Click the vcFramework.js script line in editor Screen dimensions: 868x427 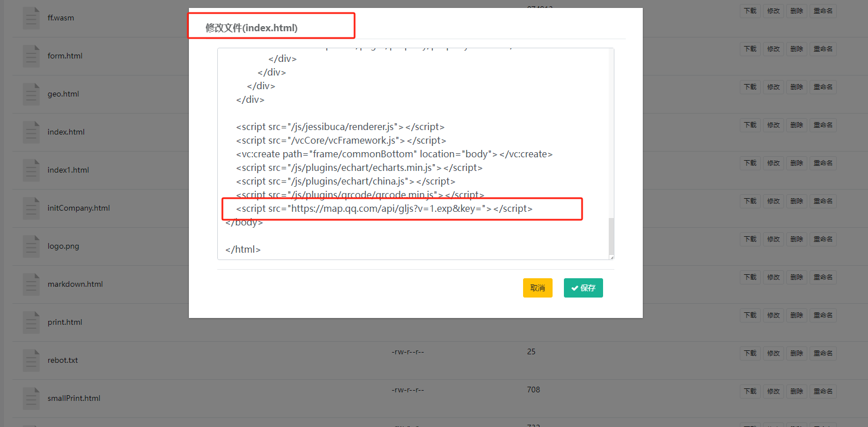[342, 140]
